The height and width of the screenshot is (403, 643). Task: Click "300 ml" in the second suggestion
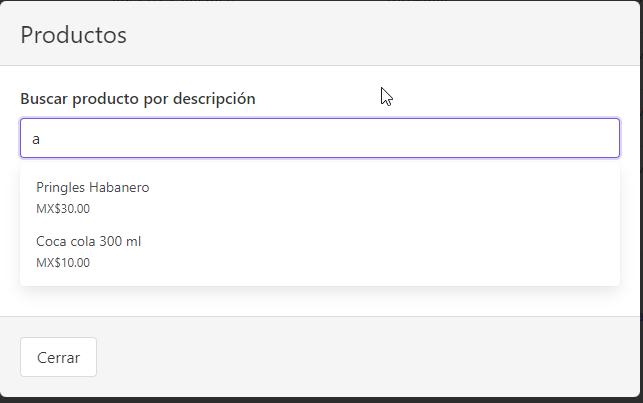(121, 241)
